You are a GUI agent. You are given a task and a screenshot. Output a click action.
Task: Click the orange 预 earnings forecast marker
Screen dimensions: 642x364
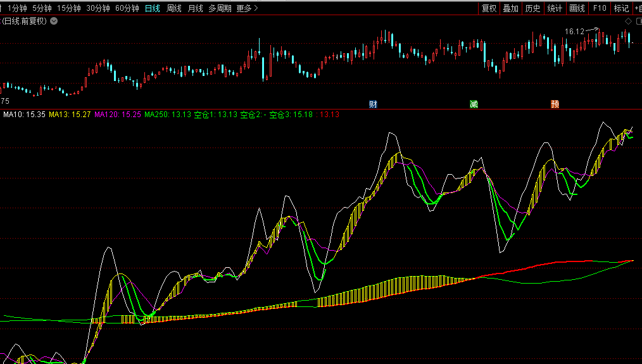(555, 104)
